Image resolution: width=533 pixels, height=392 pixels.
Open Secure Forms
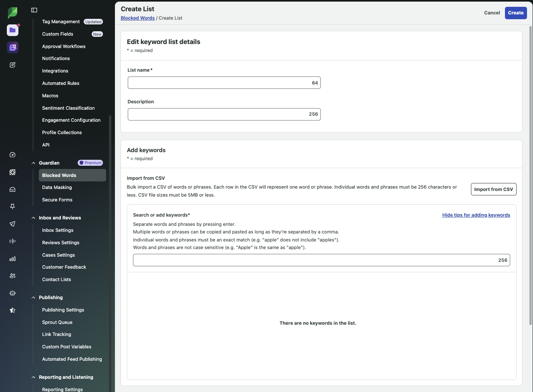pos(57,200)
